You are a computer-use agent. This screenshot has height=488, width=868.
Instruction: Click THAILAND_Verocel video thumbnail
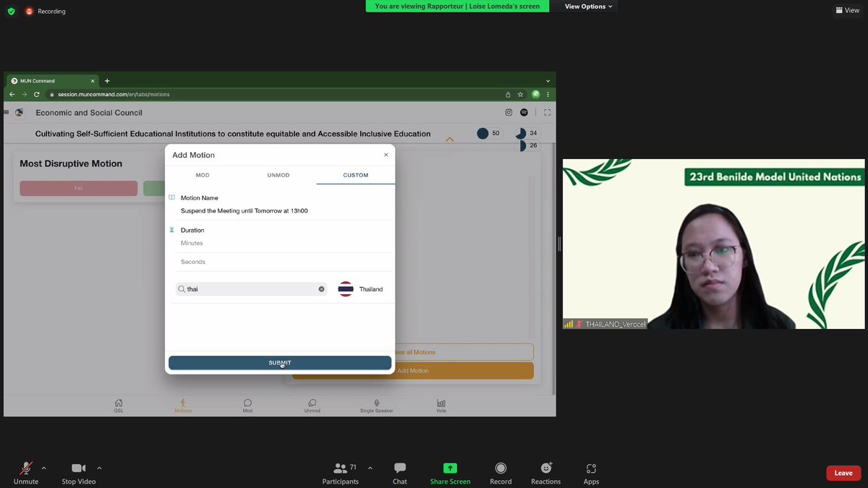[x=713, y=244]
